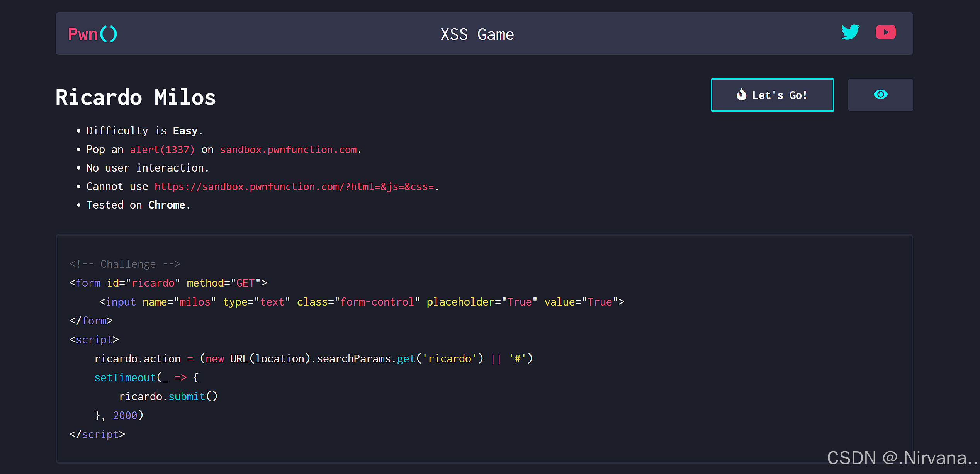Click the alert(1337) code text

tap(162, 150)
